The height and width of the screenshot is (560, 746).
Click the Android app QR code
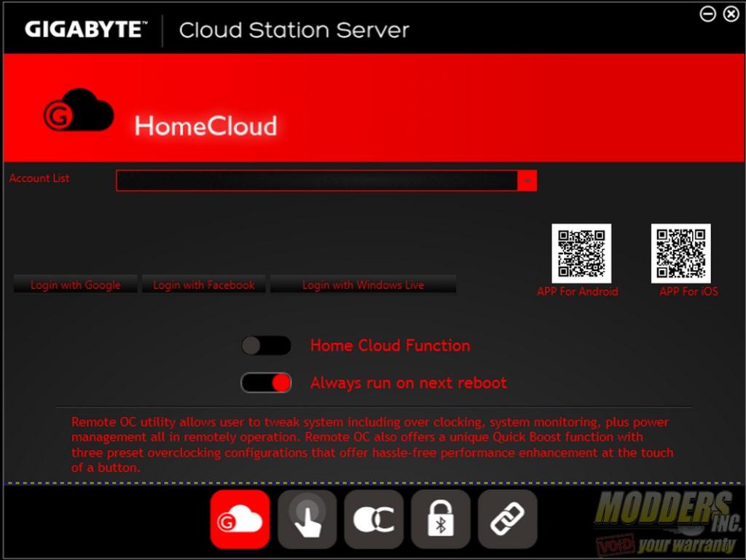click(x=581, y=253)
